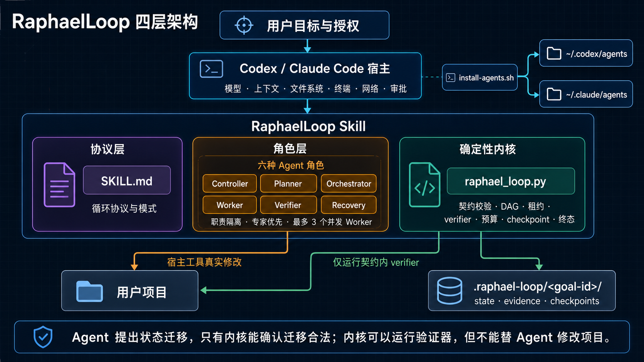Click the "确定性内核" panel heading

coord(488,149)
